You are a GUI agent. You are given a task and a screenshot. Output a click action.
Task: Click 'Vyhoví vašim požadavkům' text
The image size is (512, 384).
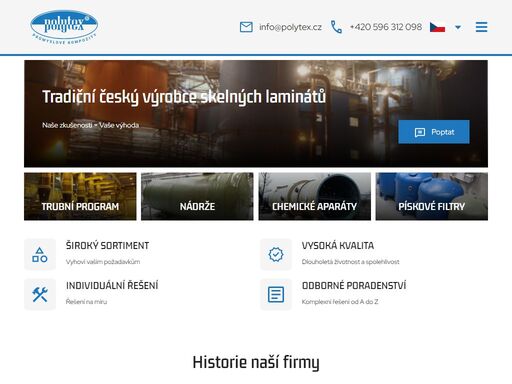103,262
